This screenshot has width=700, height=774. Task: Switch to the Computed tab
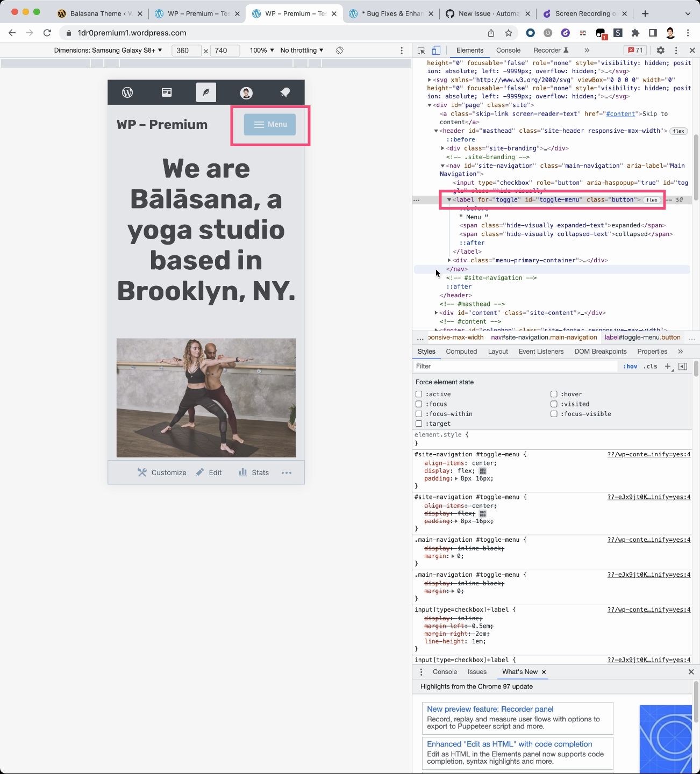[x=461, y=352]
